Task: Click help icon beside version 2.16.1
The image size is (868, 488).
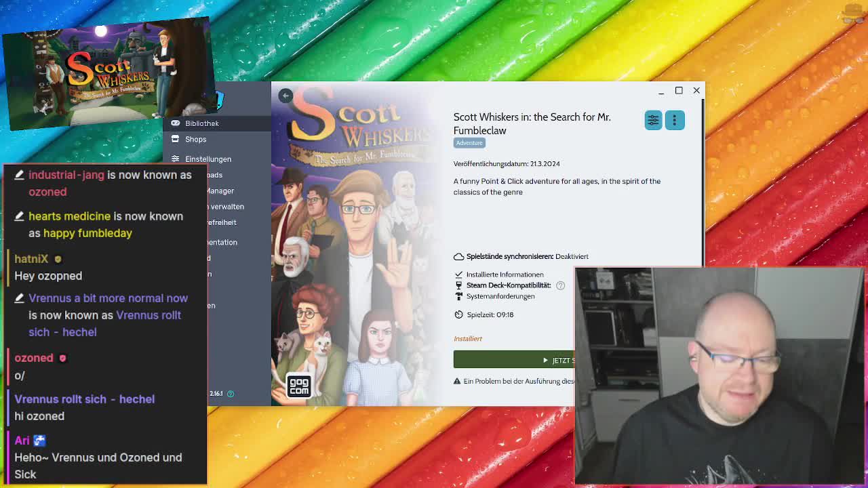Action: [x=231, y=394]
